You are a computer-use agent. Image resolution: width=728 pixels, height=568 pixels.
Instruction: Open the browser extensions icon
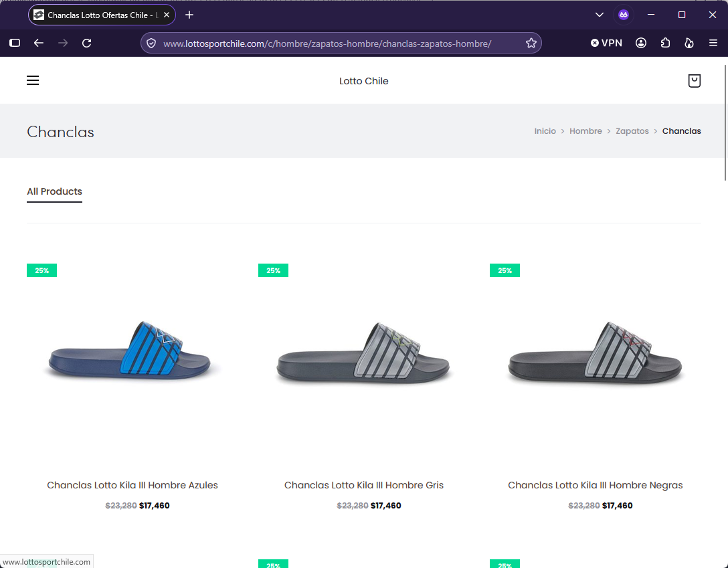tap(665, 43)
